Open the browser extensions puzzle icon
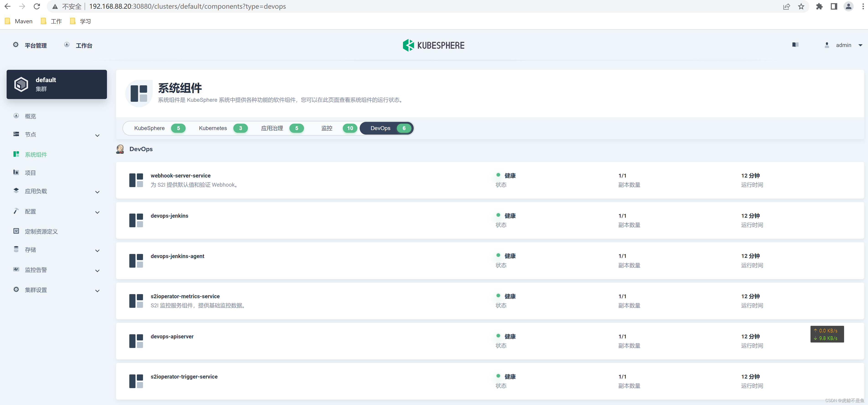 (x=819, y=6)
